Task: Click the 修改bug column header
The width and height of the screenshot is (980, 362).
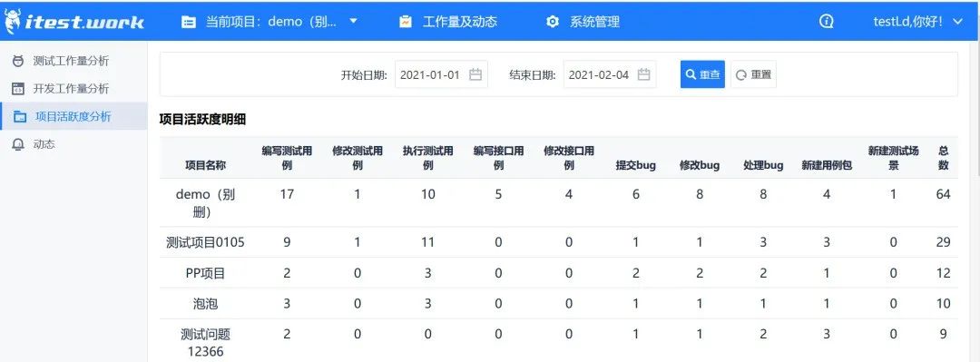Action: tap(700, 165)
